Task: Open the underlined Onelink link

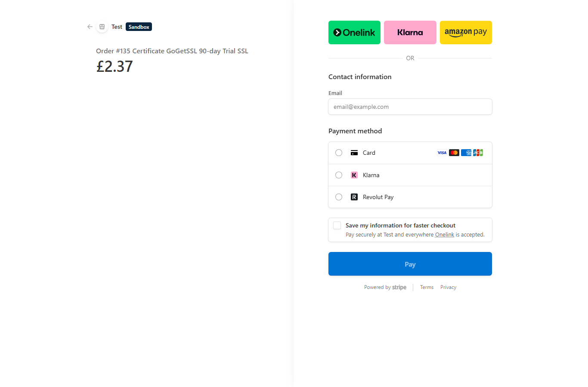Action: coord(445,235)
